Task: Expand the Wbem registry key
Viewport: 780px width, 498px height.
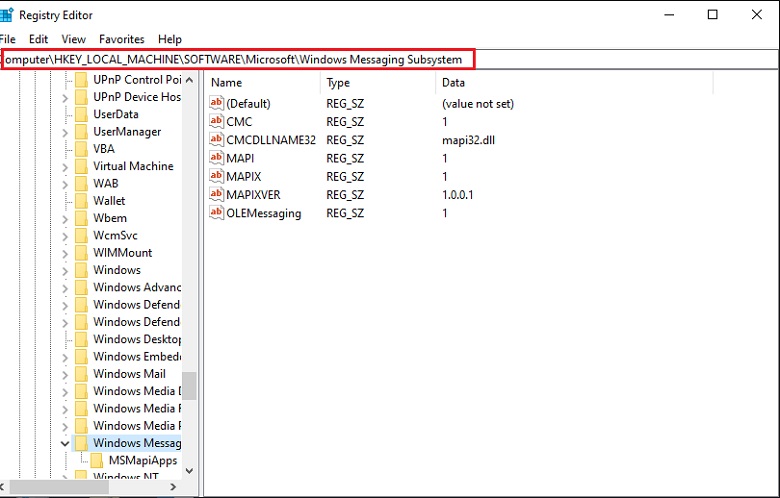Action: (65, 218)
